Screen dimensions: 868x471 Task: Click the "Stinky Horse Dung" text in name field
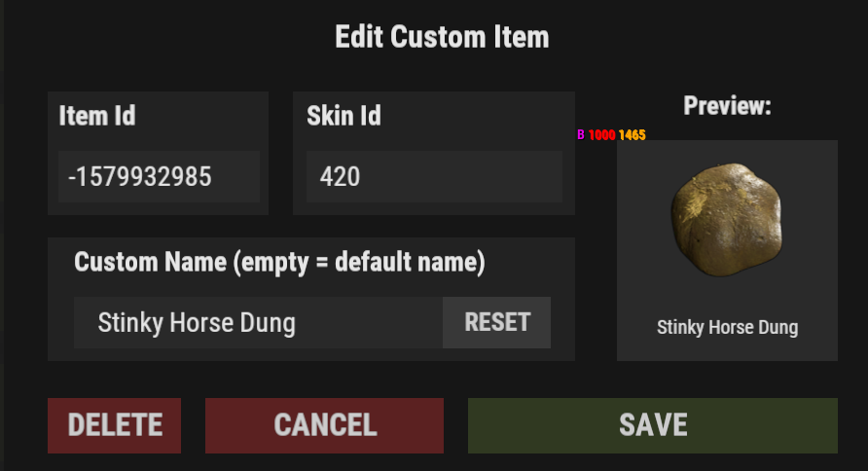197,323
